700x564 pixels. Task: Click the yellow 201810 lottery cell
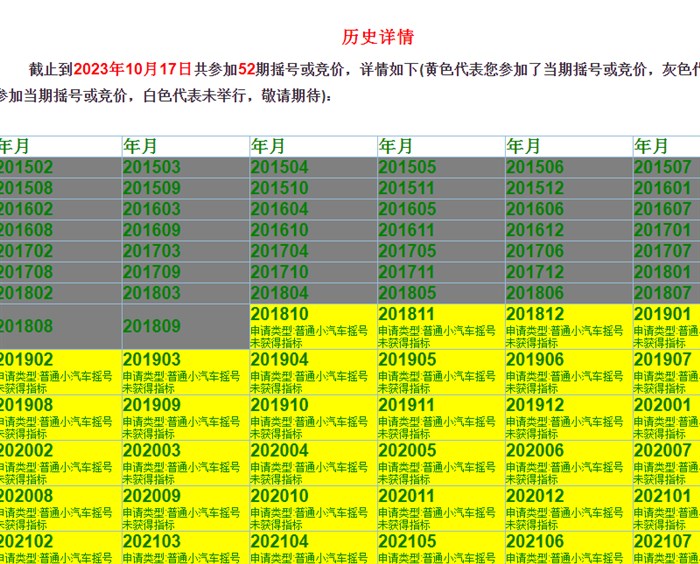313,327
